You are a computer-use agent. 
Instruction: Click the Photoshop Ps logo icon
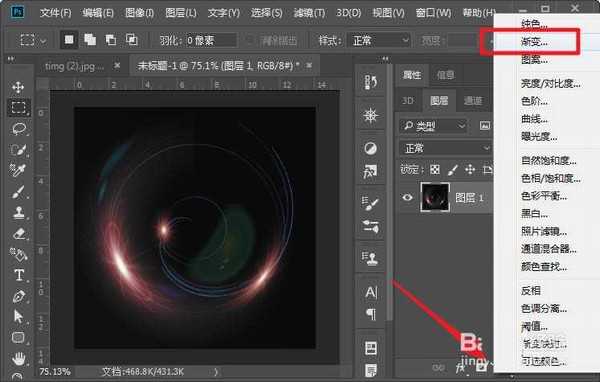tap(17, 11)
